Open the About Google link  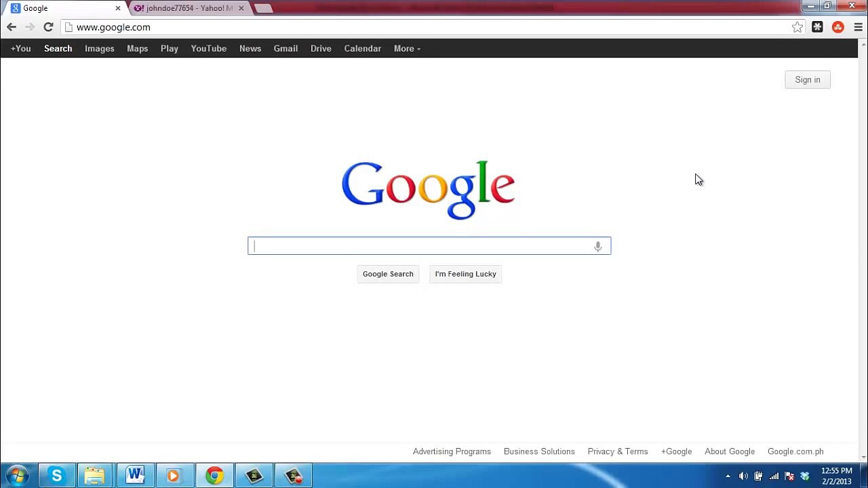click(x=730, y=451)
